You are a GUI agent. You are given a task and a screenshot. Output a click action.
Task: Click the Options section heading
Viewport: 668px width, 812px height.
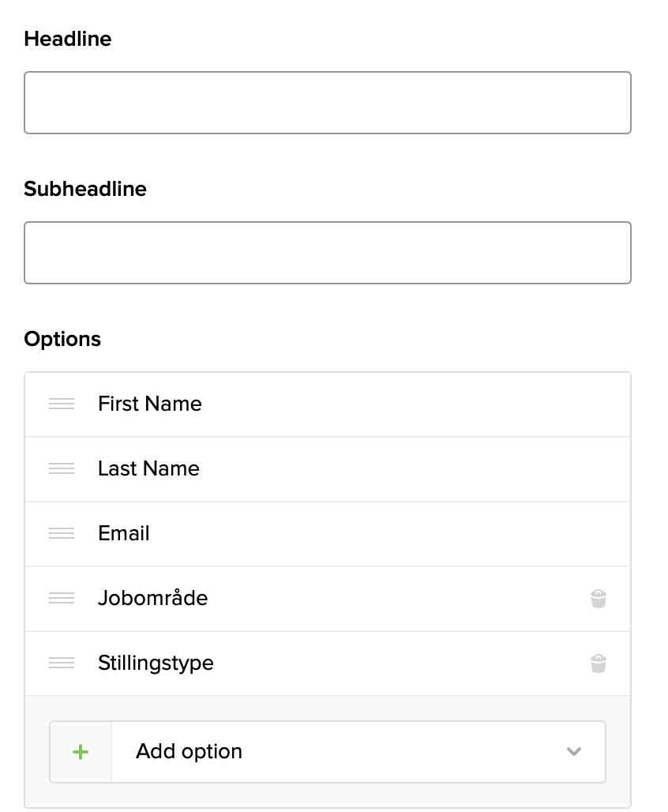pyautogui.click(x=62, y=339)
